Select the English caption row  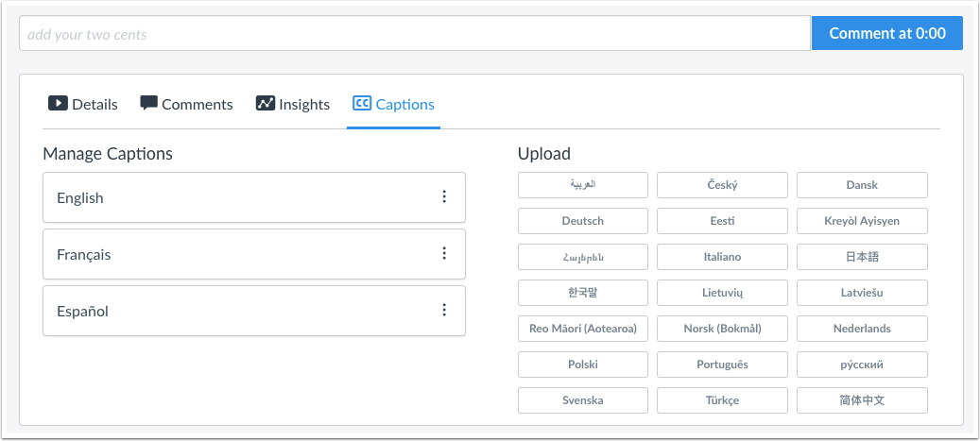[236, 198]
